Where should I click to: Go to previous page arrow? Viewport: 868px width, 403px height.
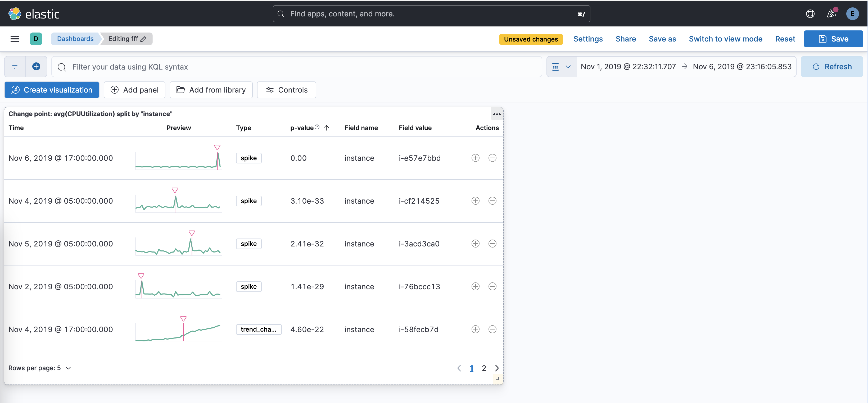click(x=459, y=368)
